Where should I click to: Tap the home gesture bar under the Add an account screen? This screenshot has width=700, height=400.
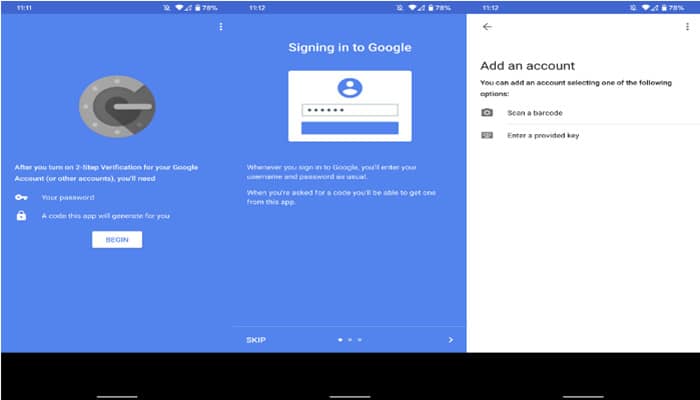583,396
